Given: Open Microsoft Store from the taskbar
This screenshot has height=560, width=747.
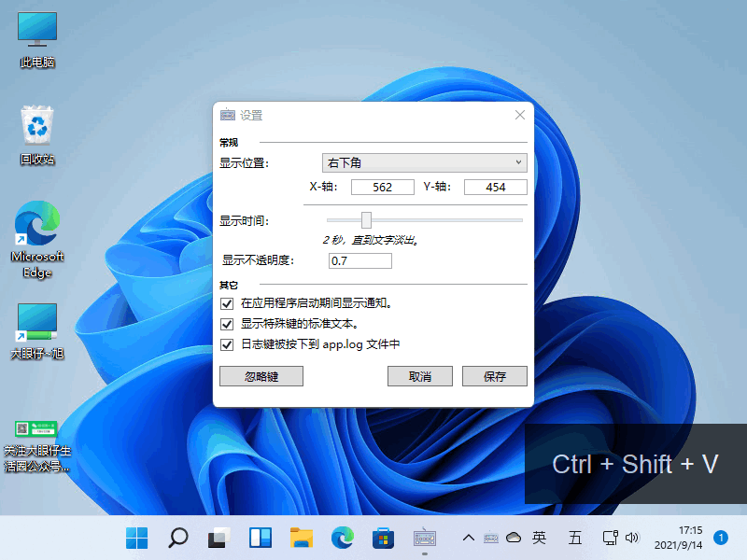Looking at the screenshot, I should (384, 539).
